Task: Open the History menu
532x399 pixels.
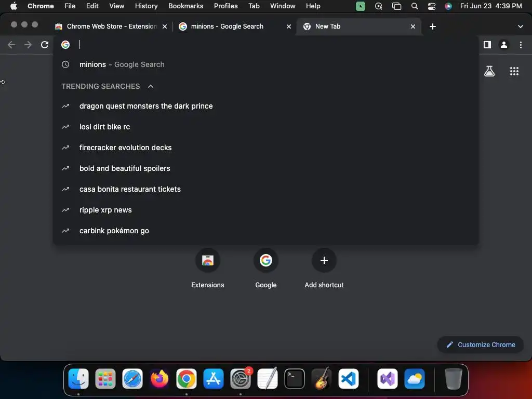Action: 146,6
